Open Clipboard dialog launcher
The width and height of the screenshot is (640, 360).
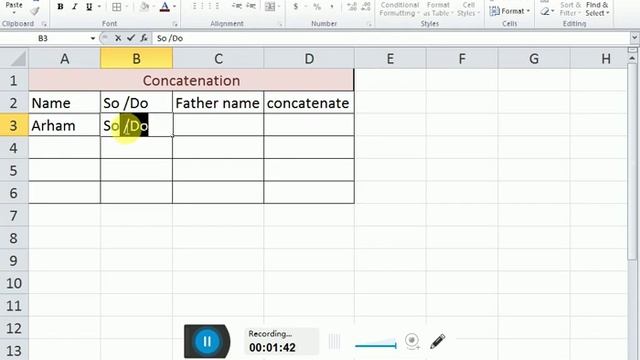pos(44,24)
